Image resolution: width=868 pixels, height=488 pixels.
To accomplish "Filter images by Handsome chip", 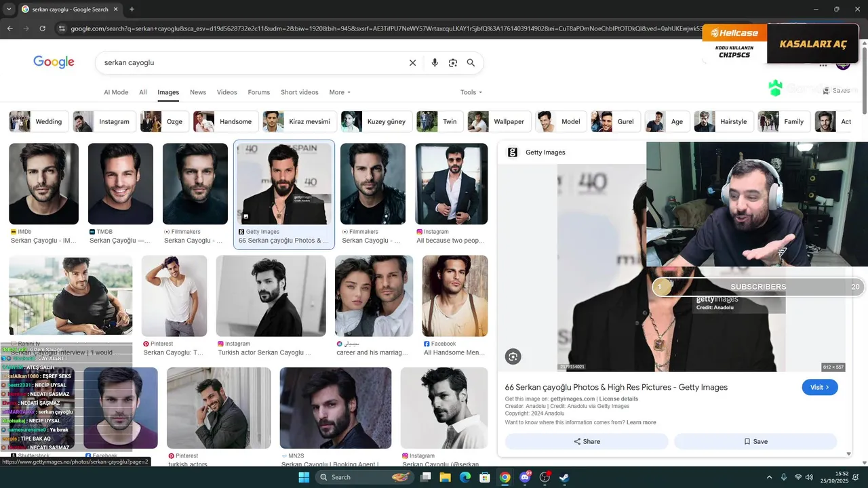I will click(x=226, y=121).
